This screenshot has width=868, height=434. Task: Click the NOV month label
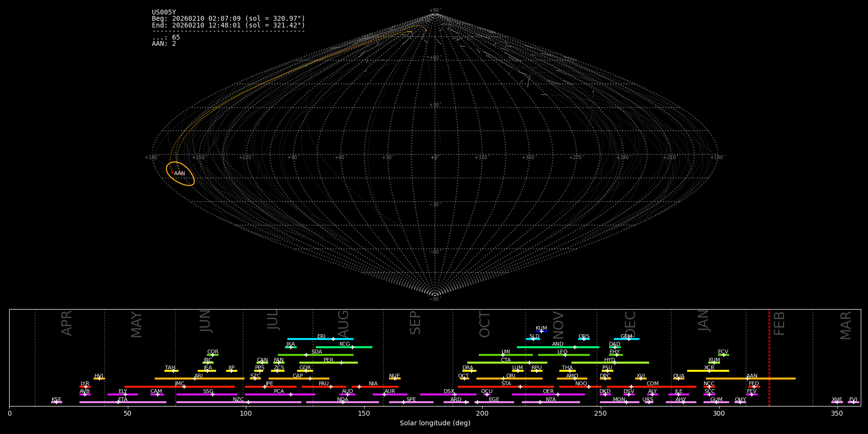tap(558, 325)
